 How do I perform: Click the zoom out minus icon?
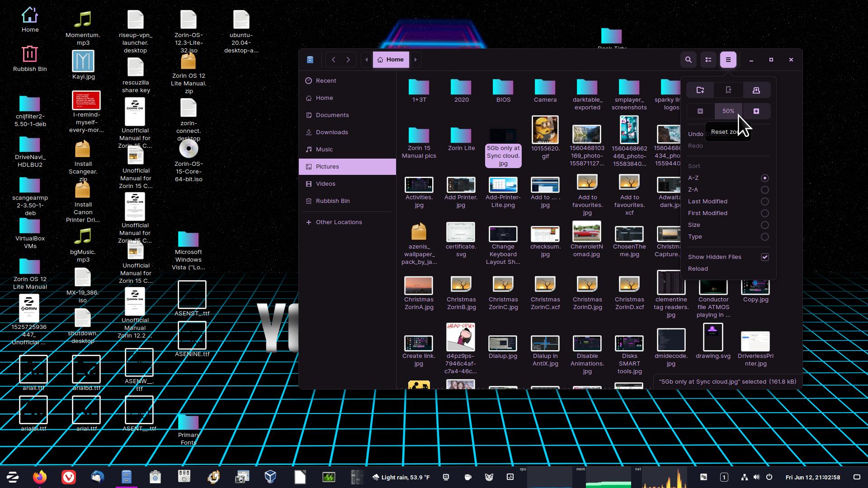tap(700, 111)
